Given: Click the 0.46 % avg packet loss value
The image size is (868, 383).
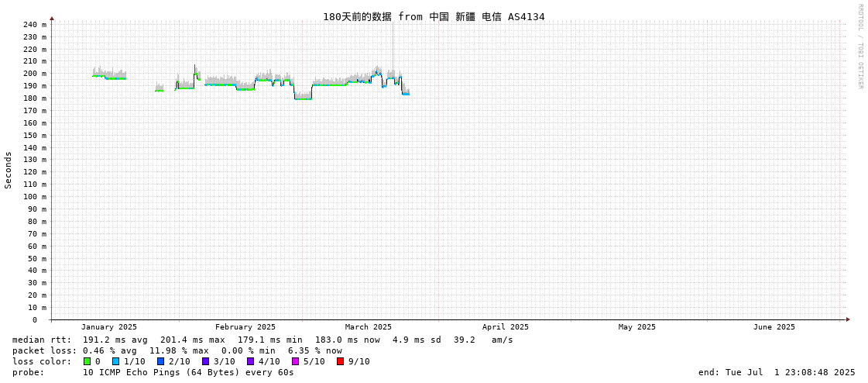Looking at the screenshot, I should [x=113, y=350].
